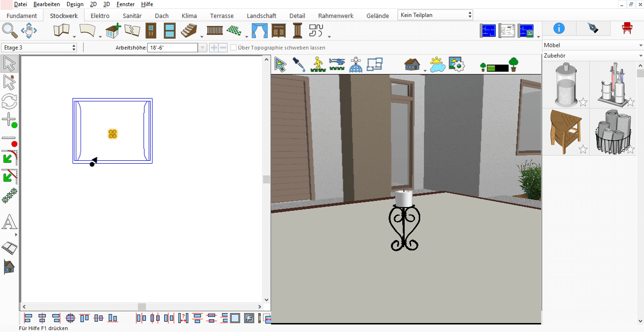Select the window tool in toolbar

pos(169,31)
